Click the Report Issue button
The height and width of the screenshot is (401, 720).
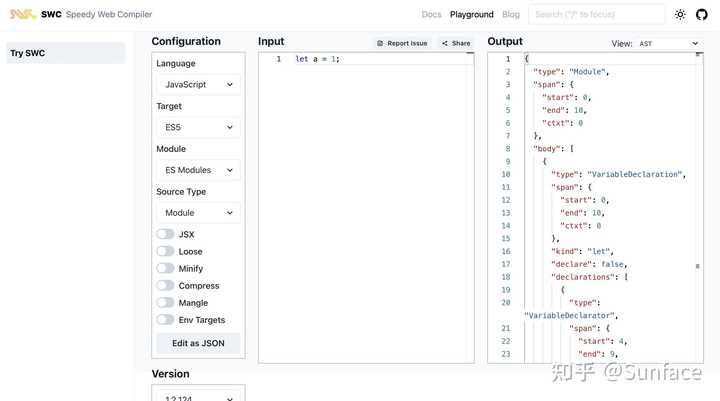(x=402, y=43)
